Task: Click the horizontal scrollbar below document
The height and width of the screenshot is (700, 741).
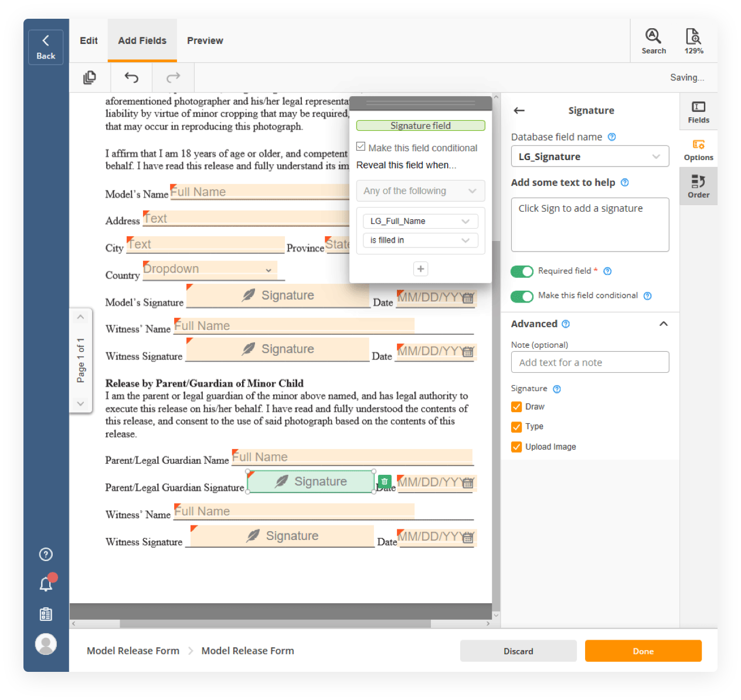Action: tap(276, 624)
